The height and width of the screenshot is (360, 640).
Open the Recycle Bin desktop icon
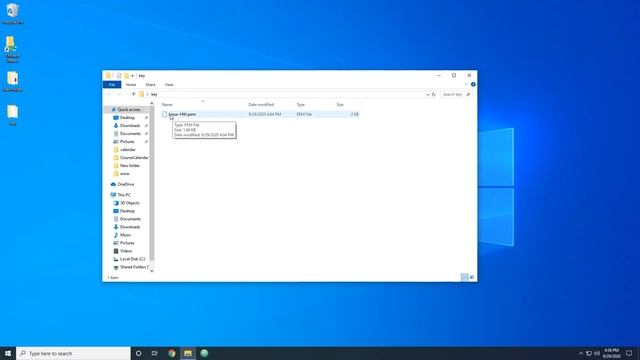point(13,14)
